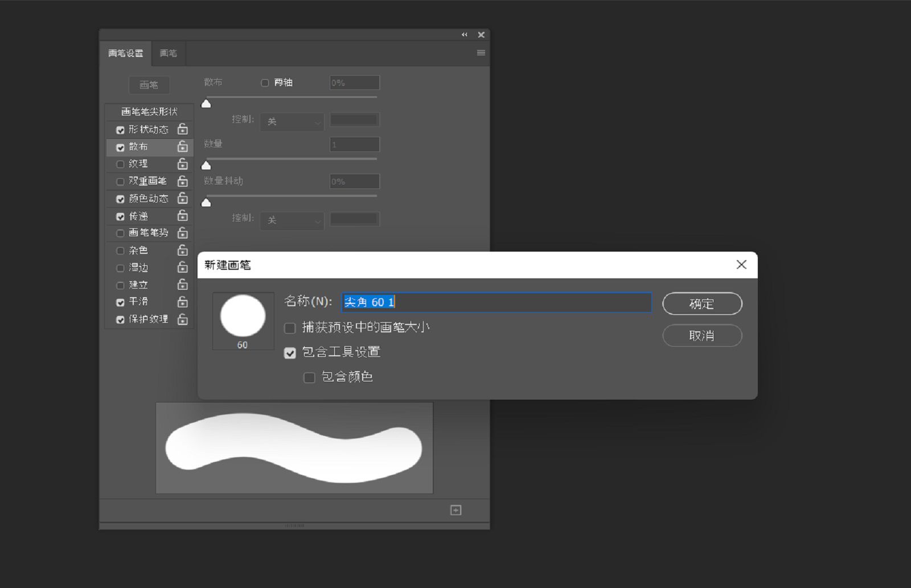
Task: Click the 数量 value field
Action: (x=355, y=145)
